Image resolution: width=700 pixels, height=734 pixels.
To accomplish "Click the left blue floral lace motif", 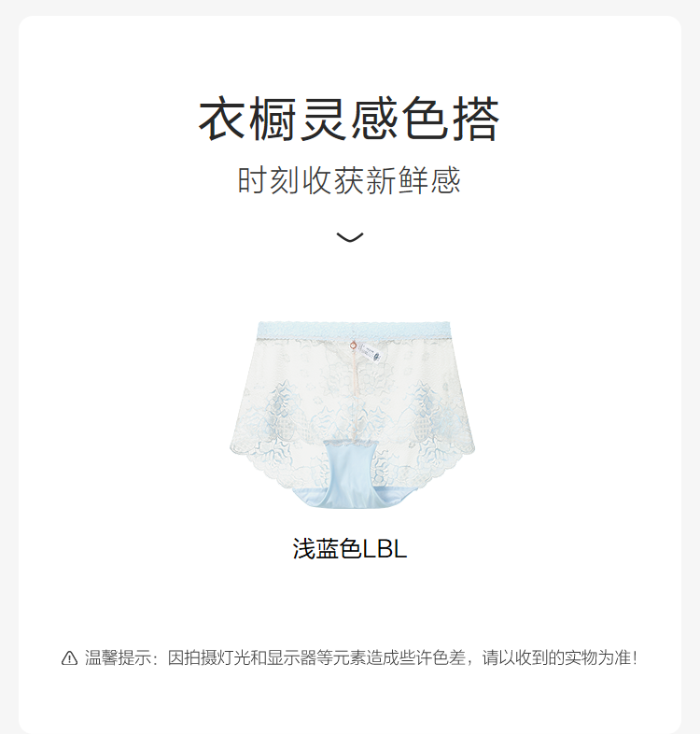I will coord(284,412).
